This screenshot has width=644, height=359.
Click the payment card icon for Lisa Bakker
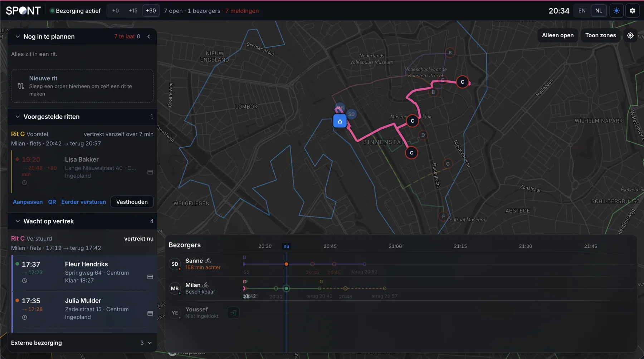pos(150,172)
